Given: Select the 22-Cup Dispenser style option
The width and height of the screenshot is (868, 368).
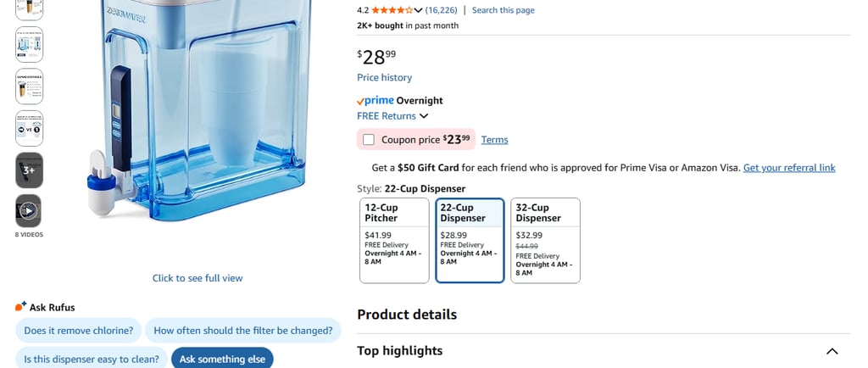Looking at the screenshot, I should [x=470, y=240].
